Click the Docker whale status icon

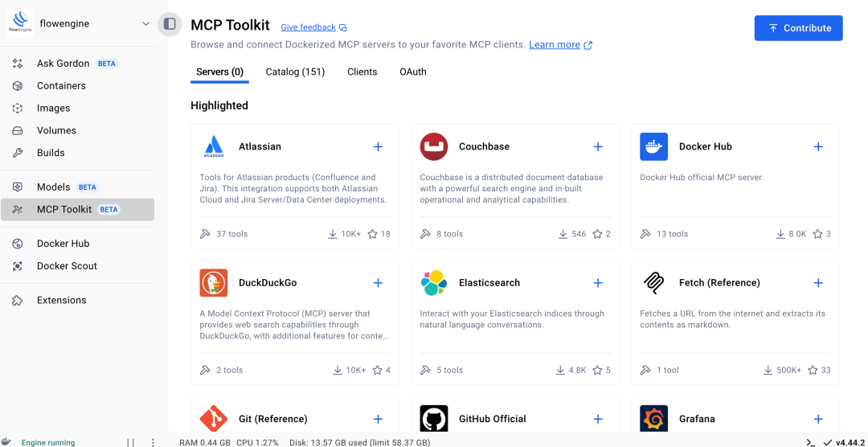coord(6,442)
